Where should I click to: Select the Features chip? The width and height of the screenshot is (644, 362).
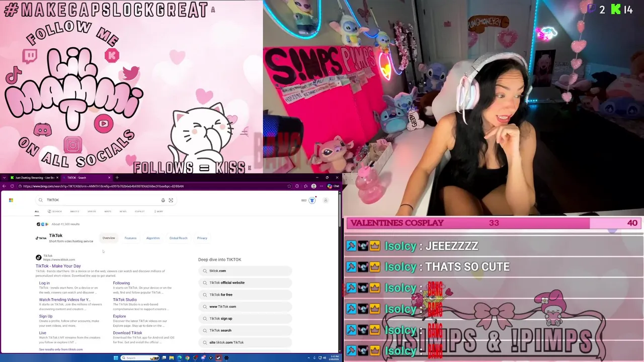coord(130,238)
